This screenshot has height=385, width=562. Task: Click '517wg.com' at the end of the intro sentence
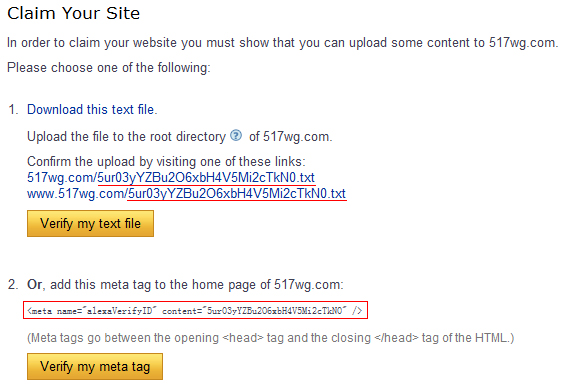tap(524, 43)
